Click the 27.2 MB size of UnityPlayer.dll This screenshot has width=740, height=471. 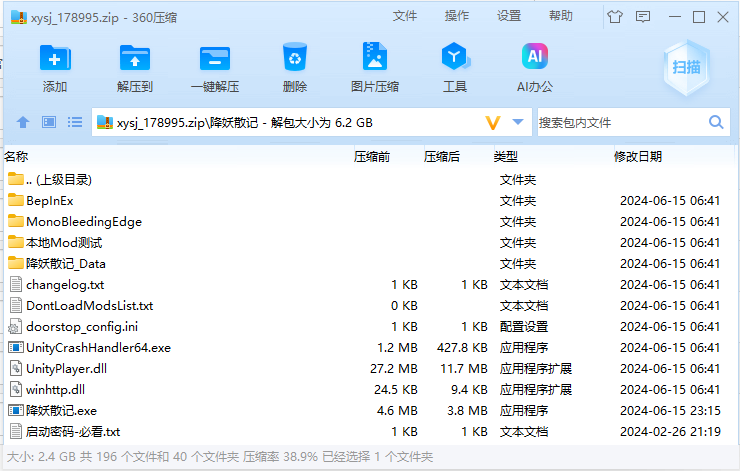click(x=394, y=369)
